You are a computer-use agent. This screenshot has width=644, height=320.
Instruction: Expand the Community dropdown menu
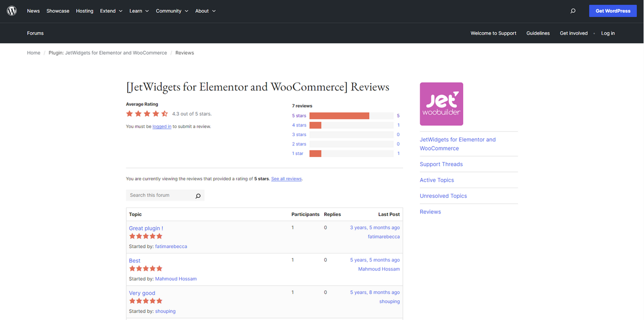coord(172,11)
